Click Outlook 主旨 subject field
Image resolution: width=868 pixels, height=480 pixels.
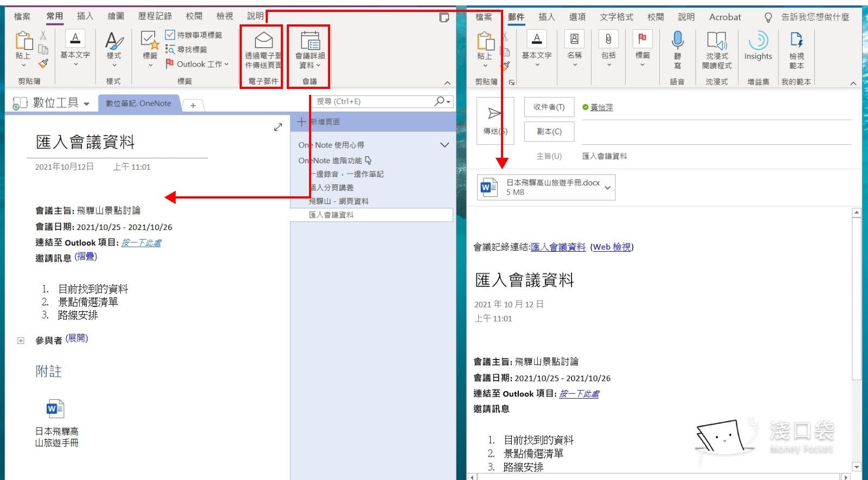coord(716,156)
